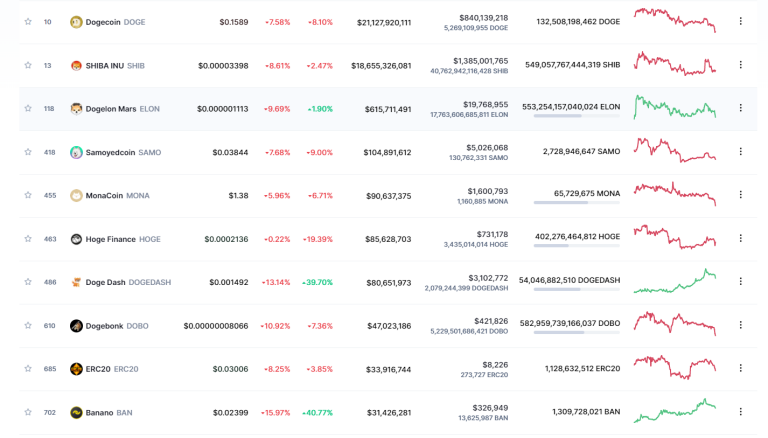Click the Dogebonk logo icon
The height and width of the screenshot is (438, 768).
76,326
